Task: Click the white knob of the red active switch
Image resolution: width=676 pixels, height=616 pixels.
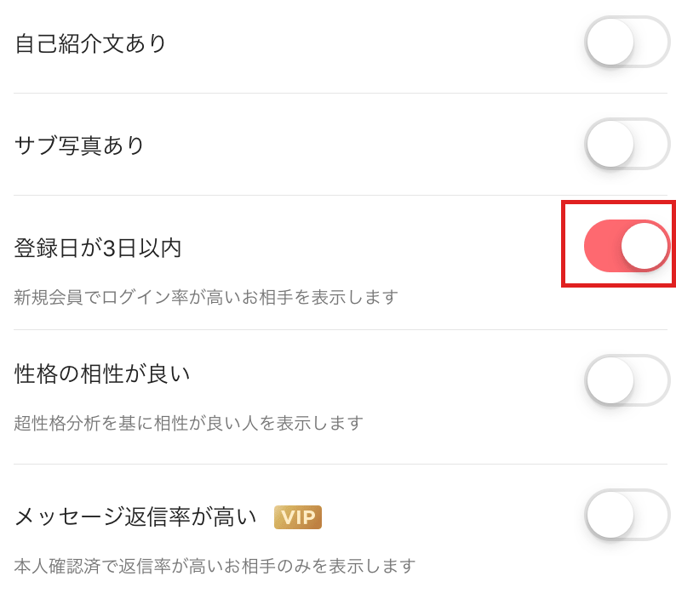Action: click(644, 246)
